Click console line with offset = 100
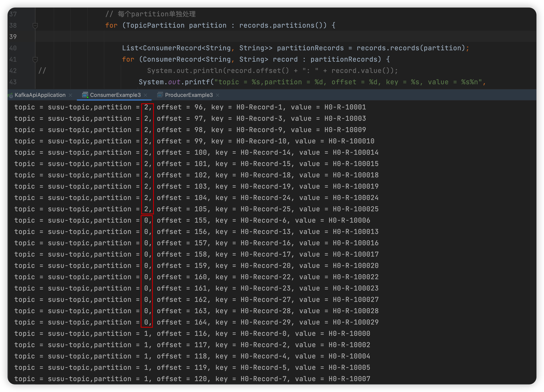This screenshot has height=392, width=544. (196, 152)
